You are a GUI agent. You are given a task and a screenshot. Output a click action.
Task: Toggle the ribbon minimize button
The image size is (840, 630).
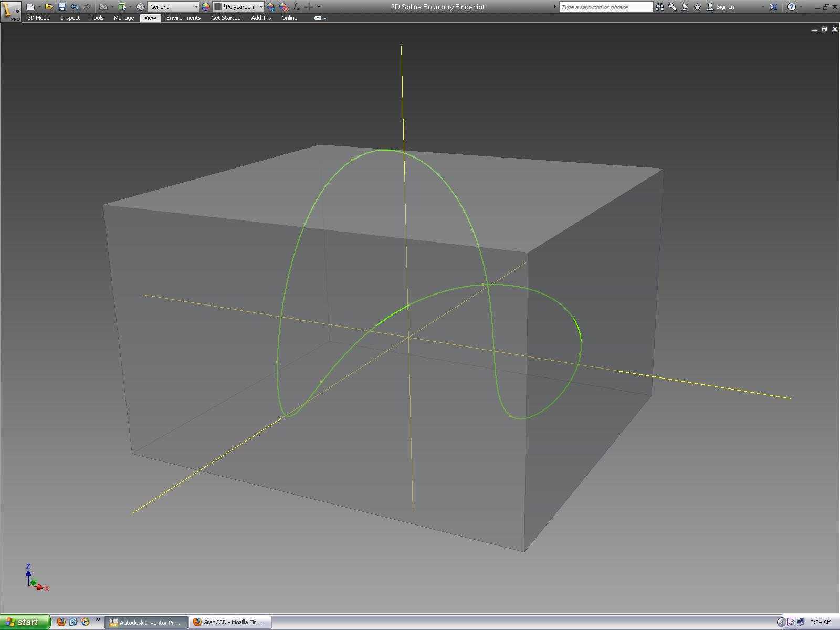[x=318, y=18]
